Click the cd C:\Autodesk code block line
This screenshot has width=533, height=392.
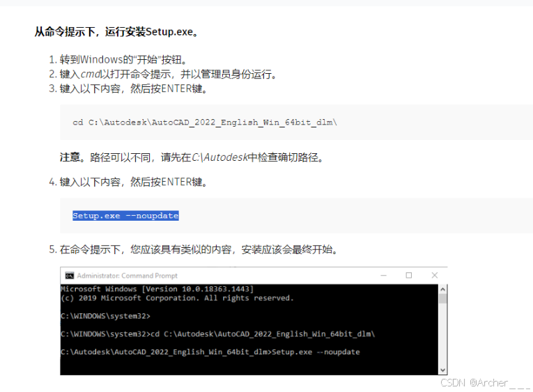(x=205, y=123)
